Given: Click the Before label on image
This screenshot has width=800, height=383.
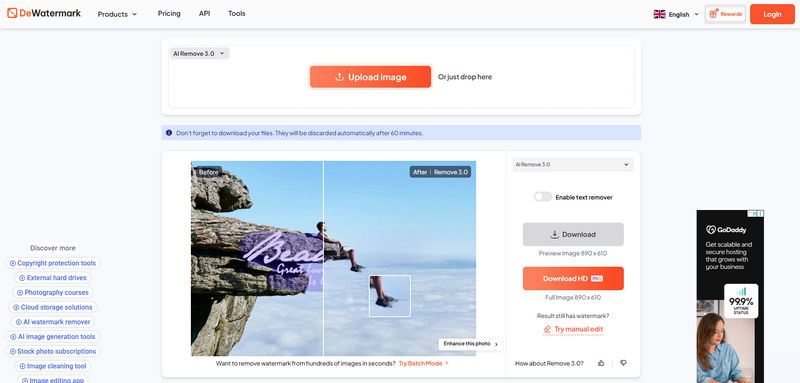Looking at the screenshot, I should tap(209, 172).
